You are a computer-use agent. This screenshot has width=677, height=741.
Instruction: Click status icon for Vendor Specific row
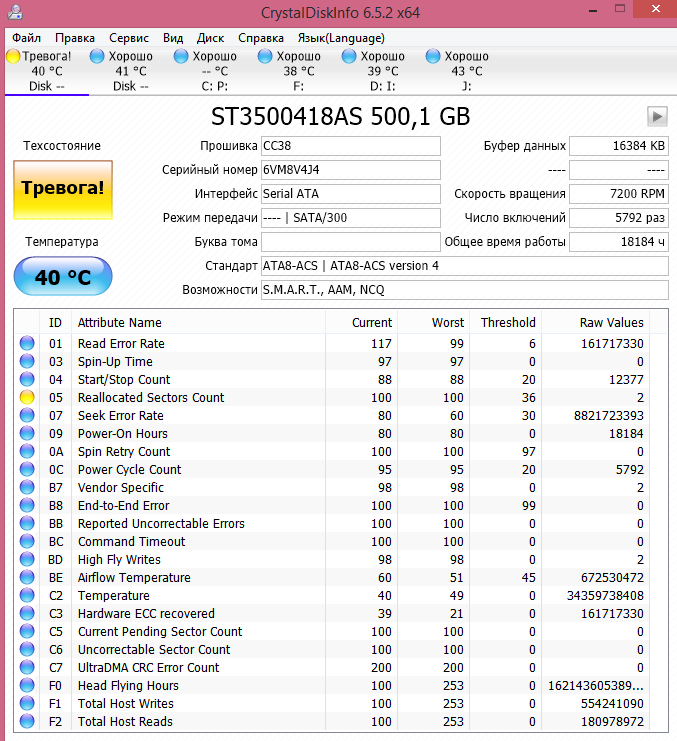tap(27, 487)
